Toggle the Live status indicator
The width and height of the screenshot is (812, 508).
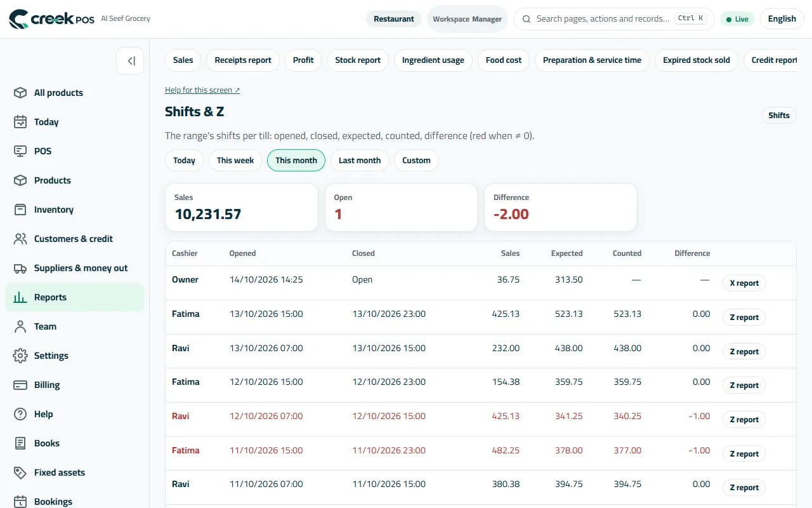737,19
